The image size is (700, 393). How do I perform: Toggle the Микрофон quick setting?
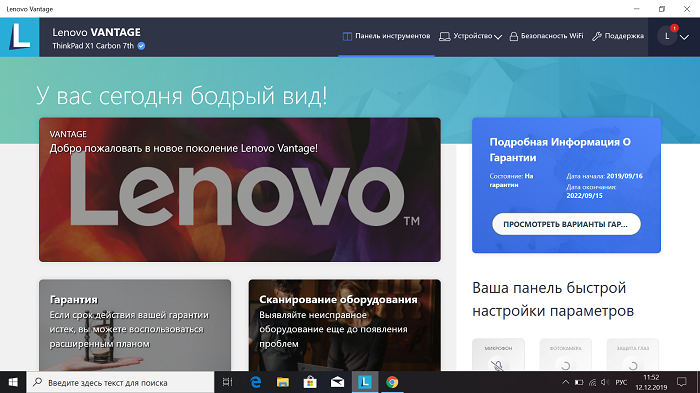point(498,355)
